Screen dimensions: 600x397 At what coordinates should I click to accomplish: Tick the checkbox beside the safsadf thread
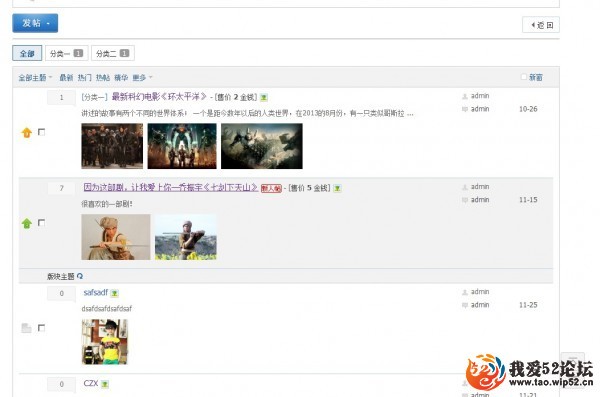pyautogui.click(x=41, y=328)
